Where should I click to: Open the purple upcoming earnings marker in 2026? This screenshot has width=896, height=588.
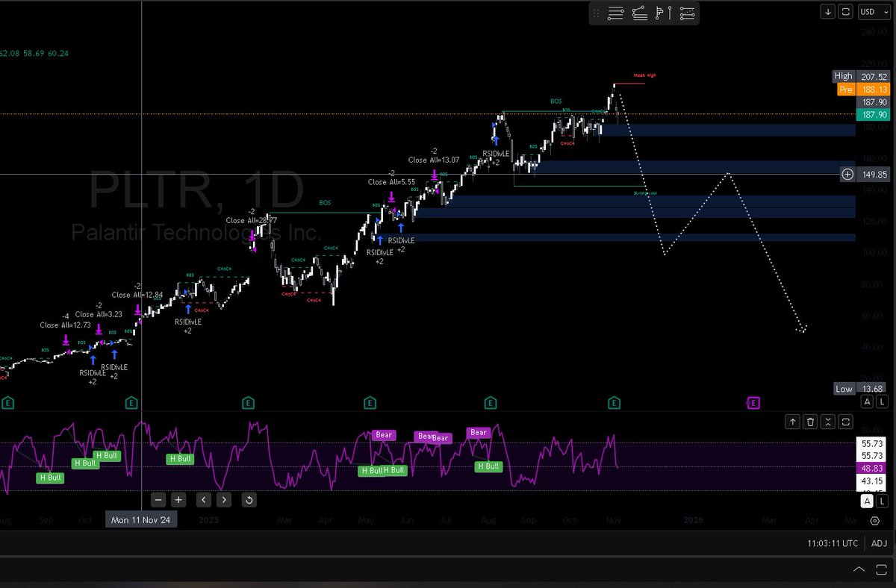753,403
